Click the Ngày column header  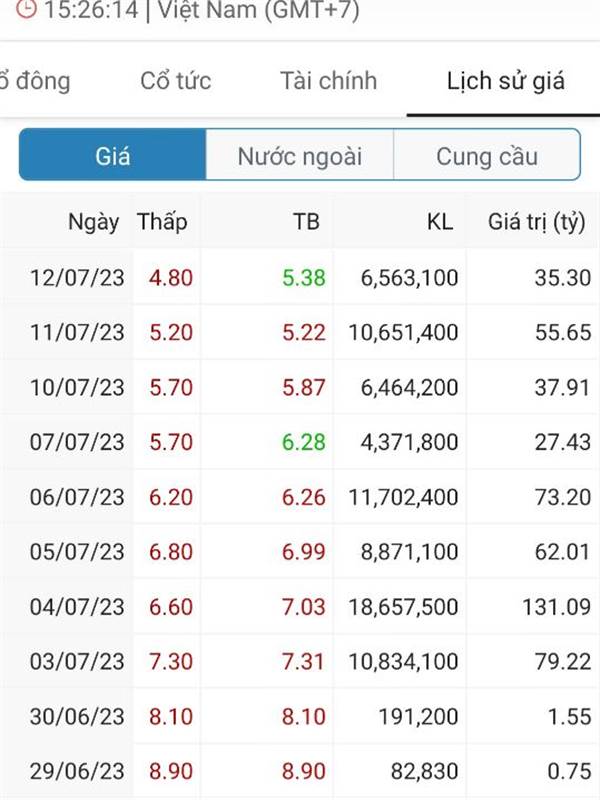[x=93, y=222]
